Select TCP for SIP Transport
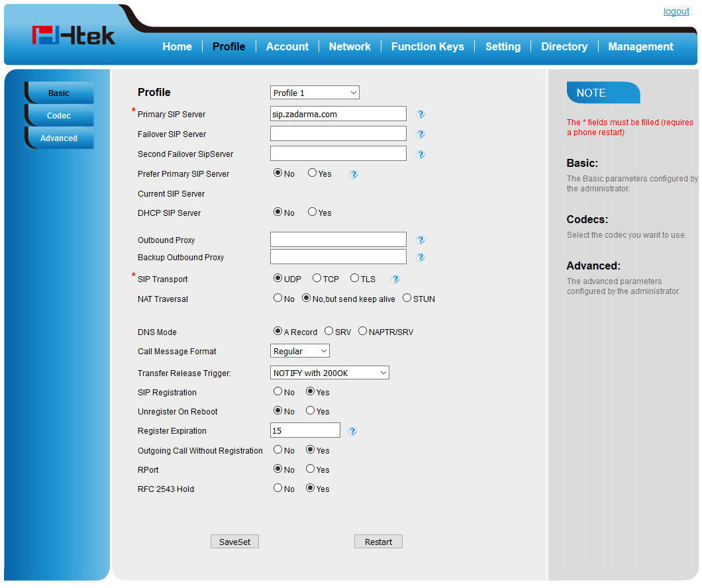Image resolution: width=702 pixels, height=588 pixels. pos(317,279)
